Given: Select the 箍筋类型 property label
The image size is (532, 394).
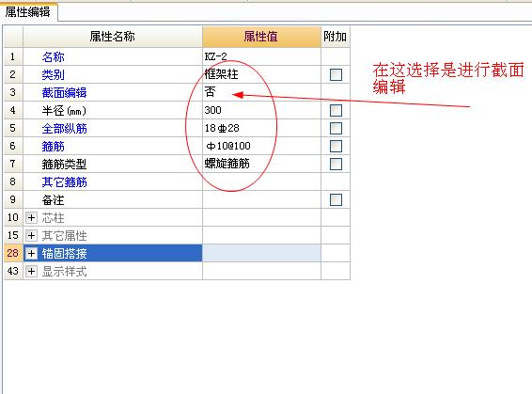Looking at the screenshot, I should point(65,165).
